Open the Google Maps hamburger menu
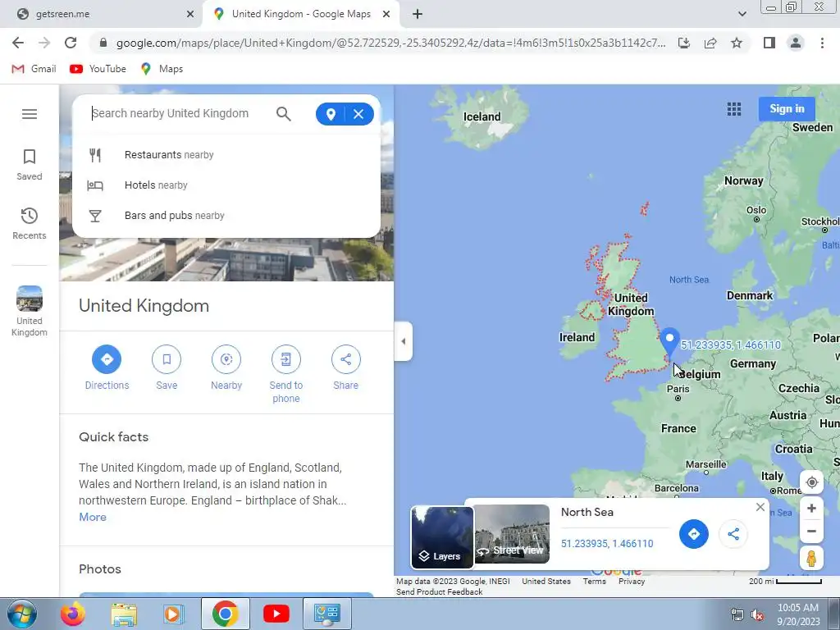Image resolution: width=840 pixels, height=630 pixels. point(30,114)
